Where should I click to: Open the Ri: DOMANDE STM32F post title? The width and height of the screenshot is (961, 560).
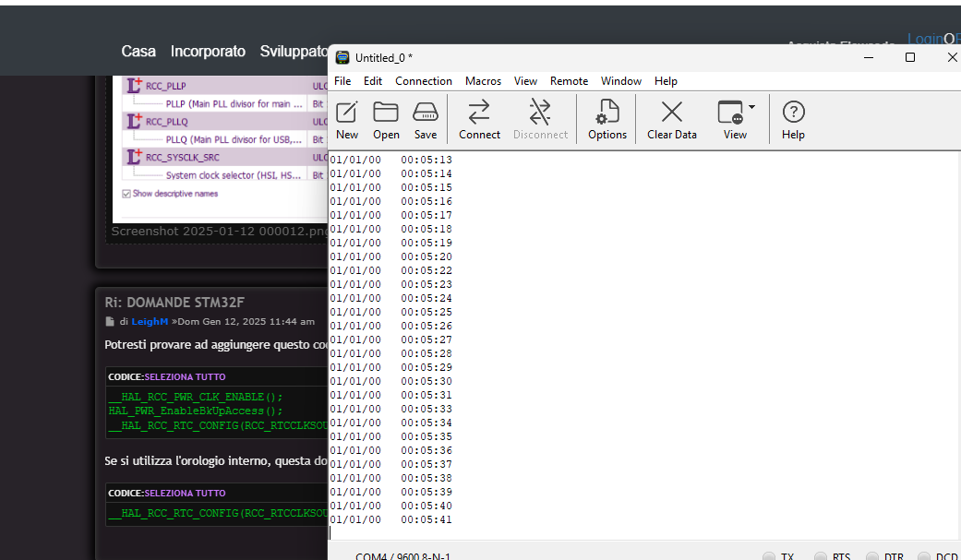(x=174, y=303)
